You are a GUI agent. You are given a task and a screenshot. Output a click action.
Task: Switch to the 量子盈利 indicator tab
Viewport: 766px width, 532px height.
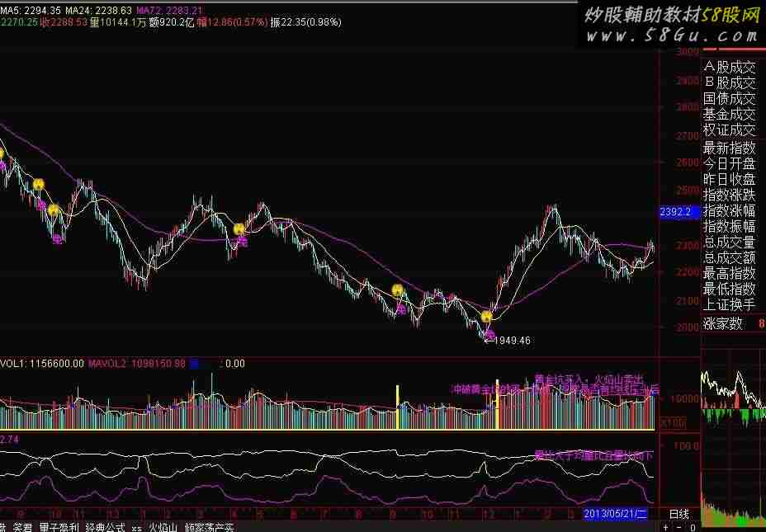(x=59, y=527)
